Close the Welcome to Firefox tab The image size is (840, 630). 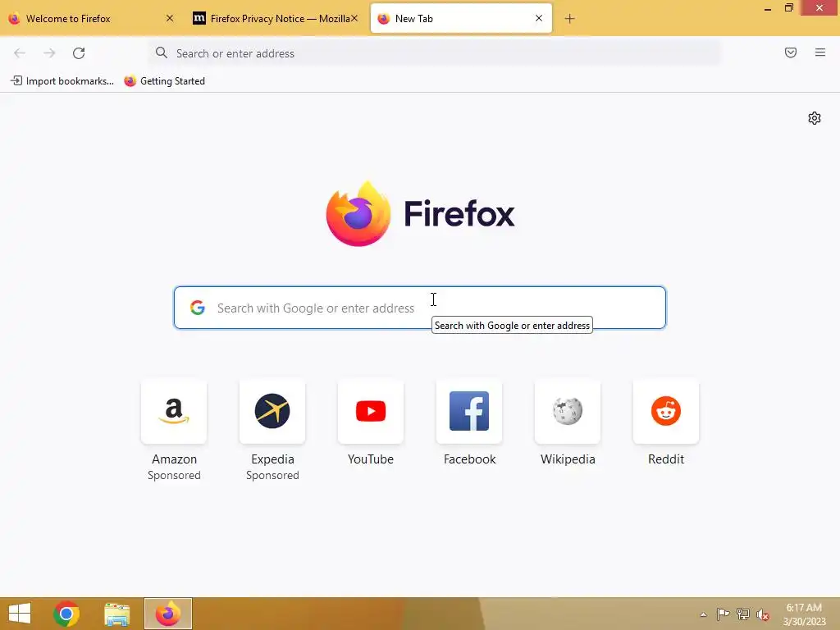coord(169,18)
